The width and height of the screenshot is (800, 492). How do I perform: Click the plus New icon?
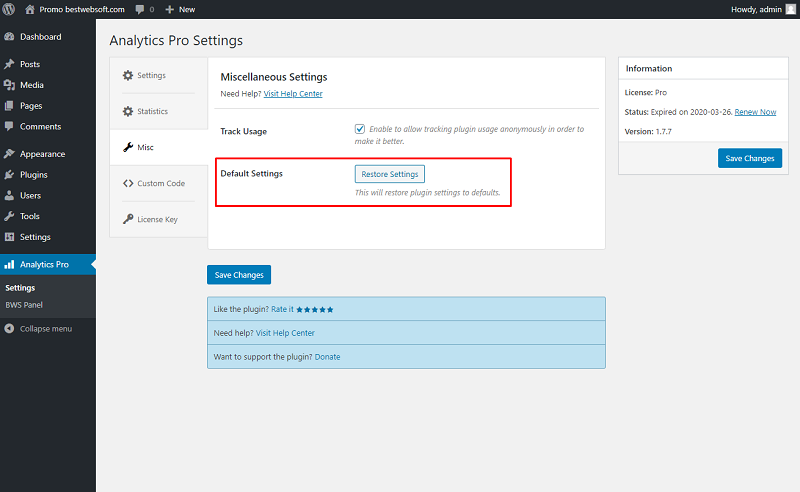[170, 9]
